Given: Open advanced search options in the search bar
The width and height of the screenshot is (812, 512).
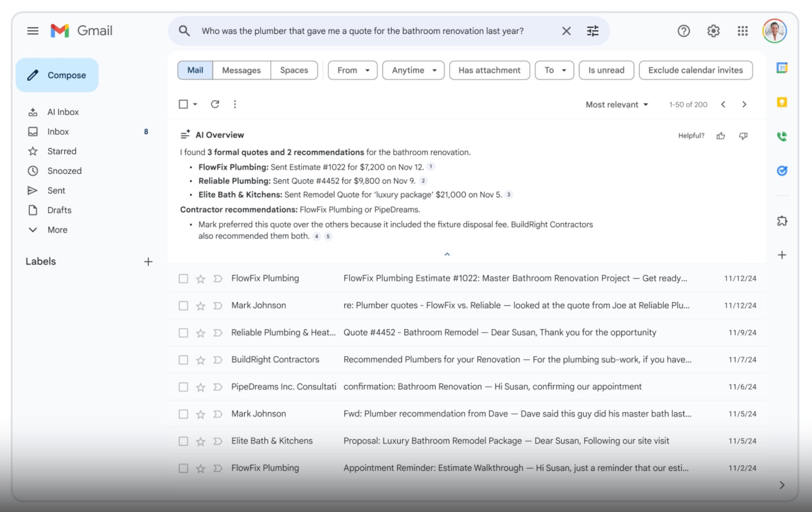Looking at the screenshot, I should pyautogui.click(x=592, y=31).
